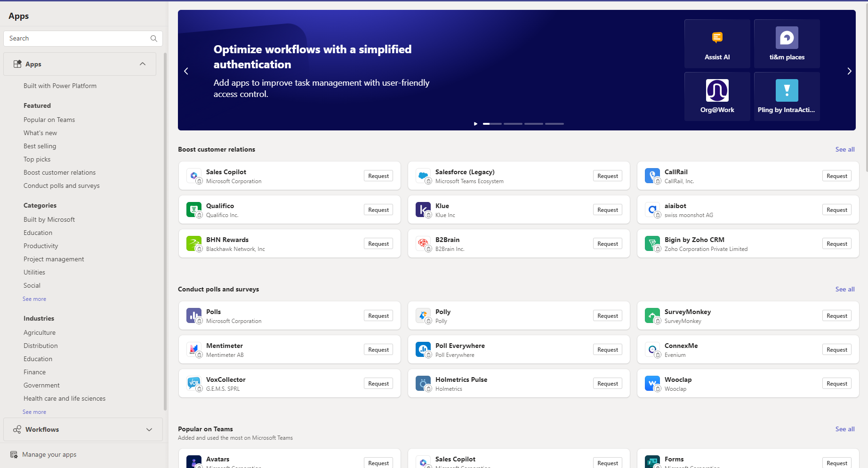Viewport: 868px width, 468px height.
Task: Select Utilities category
Action: click(x=34, y=272)
